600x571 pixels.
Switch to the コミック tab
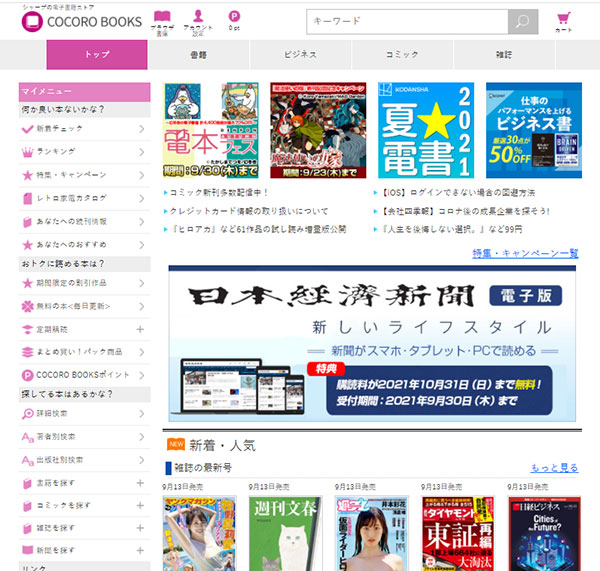click(402, 55)
